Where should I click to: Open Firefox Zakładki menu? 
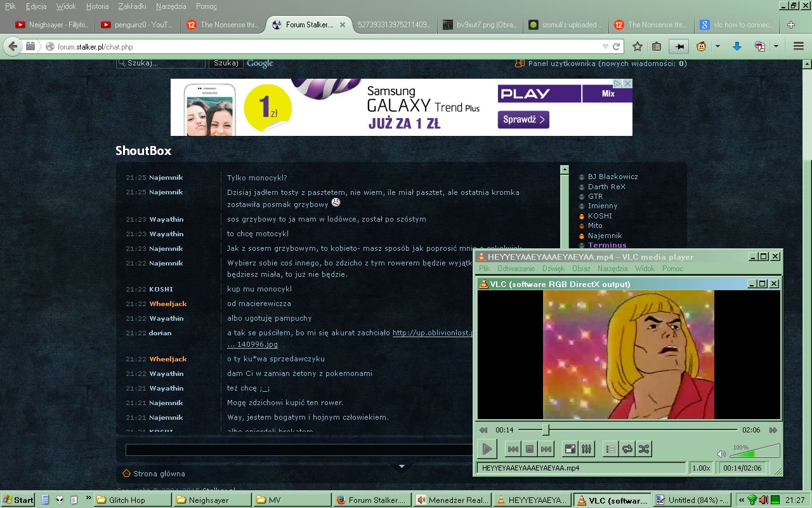tap(132, 6)
